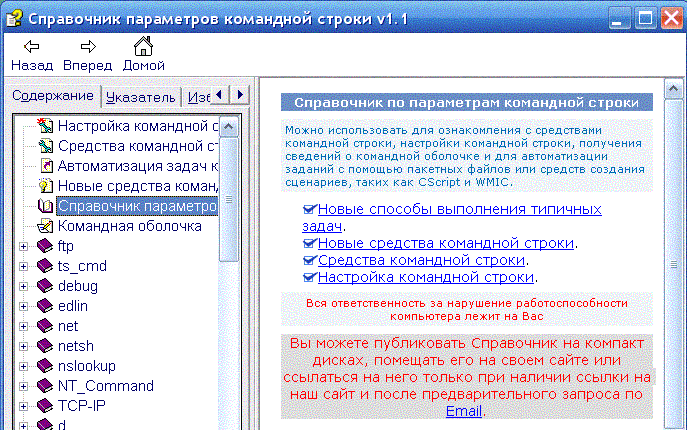
Task: Click the purple book icon for NT_Command
Action: pyautogui.click(x=45, y=386)
